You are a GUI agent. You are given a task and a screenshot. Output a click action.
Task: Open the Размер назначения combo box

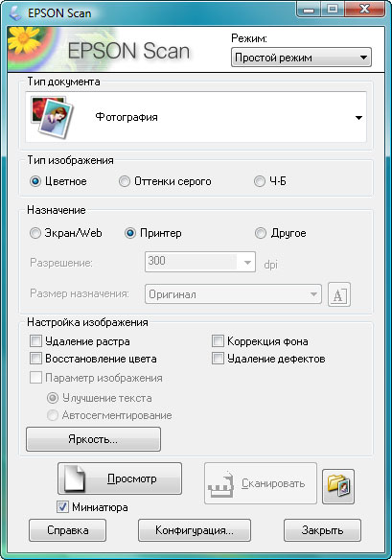233,294
